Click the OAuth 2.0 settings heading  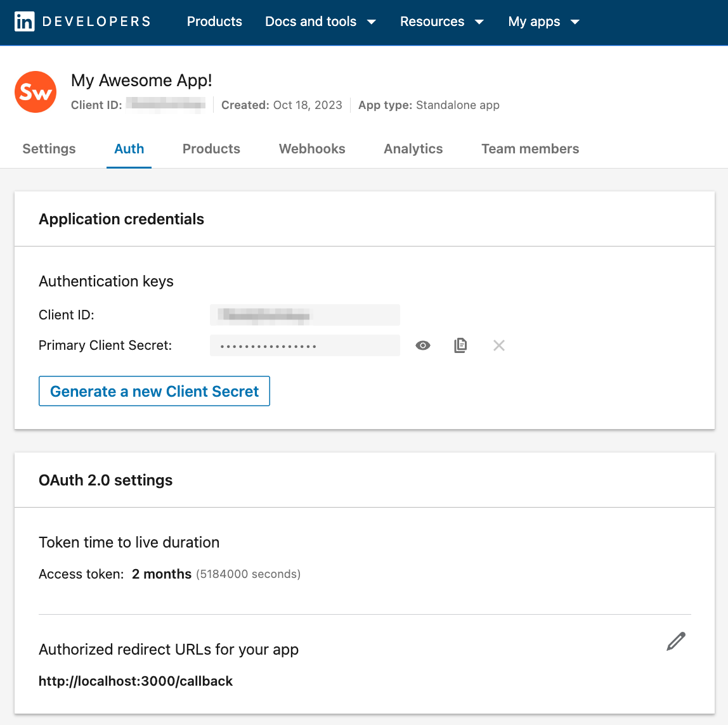pos(106,480)
